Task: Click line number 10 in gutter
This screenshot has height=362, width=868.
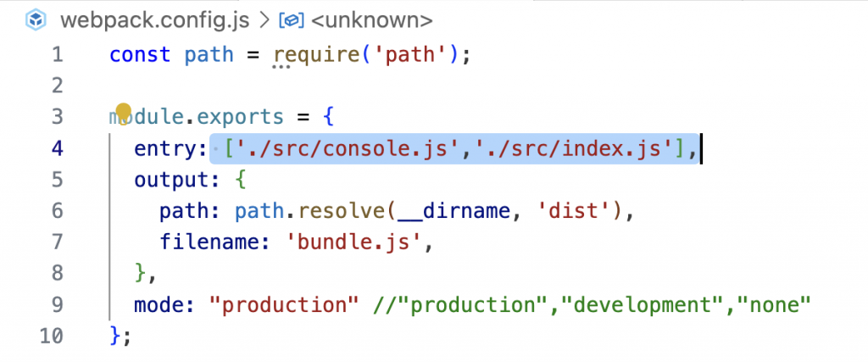Action: coord(52,336)
